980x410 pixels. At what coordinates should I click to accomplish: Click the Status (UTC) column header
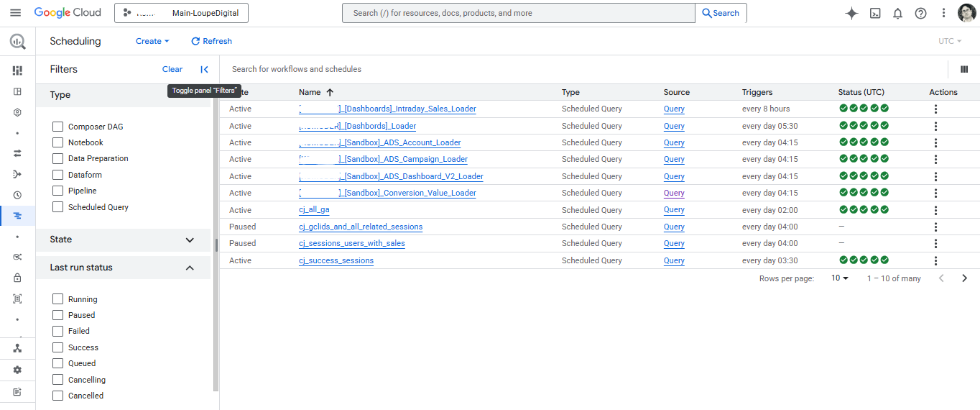coord(861,92)
